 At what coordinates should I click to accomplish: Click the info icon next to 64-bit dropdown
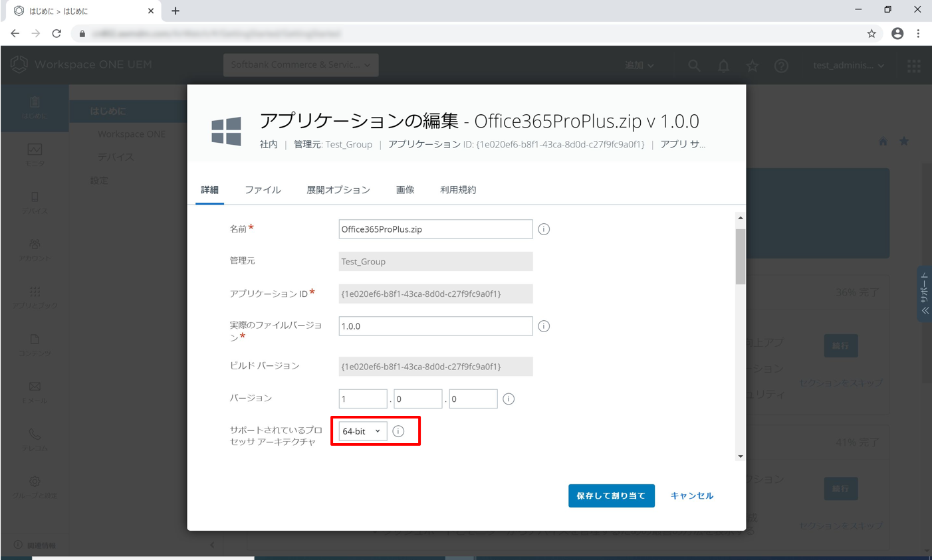398,431
